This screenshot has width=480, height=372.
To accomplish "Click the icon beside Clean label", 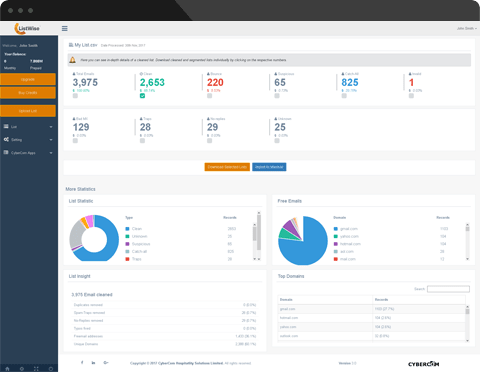I will [x=141, y=74].
